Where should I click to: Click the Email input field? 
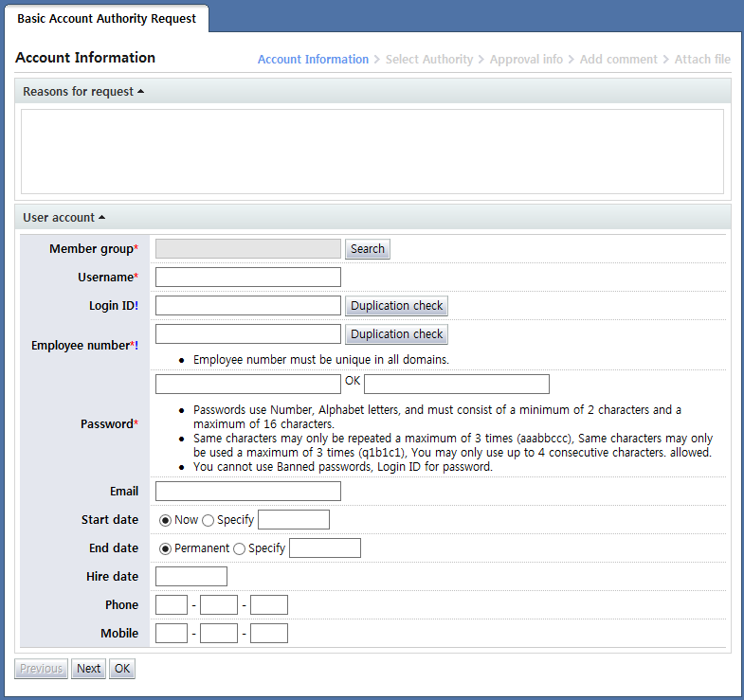(x=247, y=491)
